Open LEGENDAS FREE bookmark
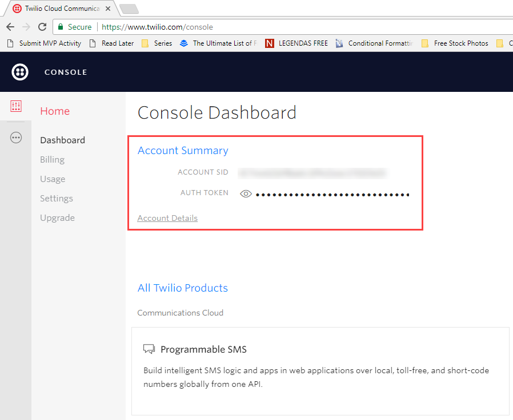The height and width of the screenshot is (420, 513). 296,43
